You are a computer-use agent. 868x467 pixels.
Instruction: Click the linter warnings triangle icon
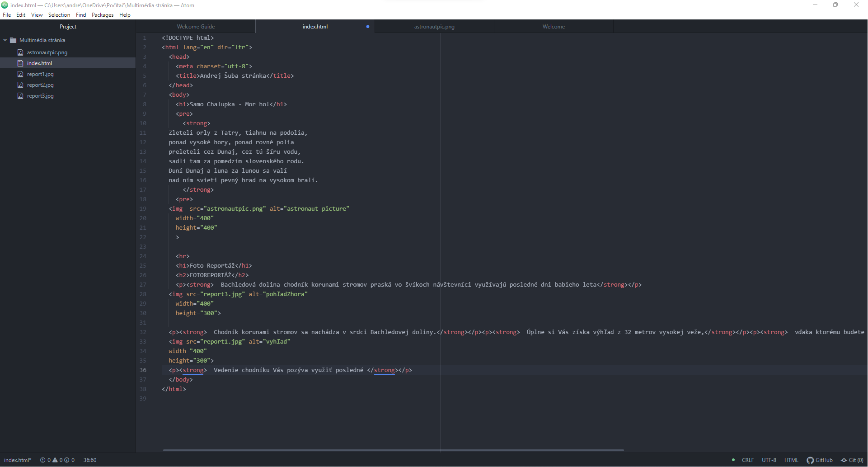click(55, 460)
